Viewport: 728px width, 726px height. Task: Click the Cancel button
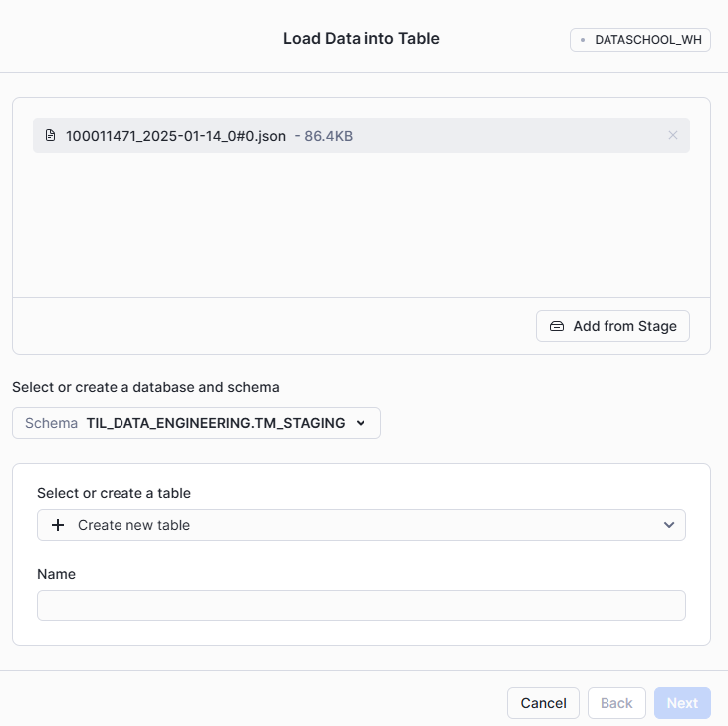click(x=543, y=703)
